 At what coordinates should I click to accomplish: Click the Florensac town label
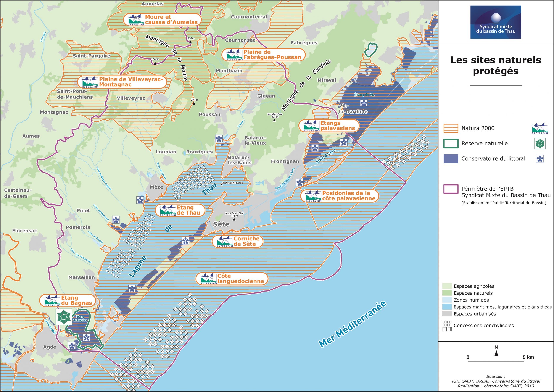point(25,231)
